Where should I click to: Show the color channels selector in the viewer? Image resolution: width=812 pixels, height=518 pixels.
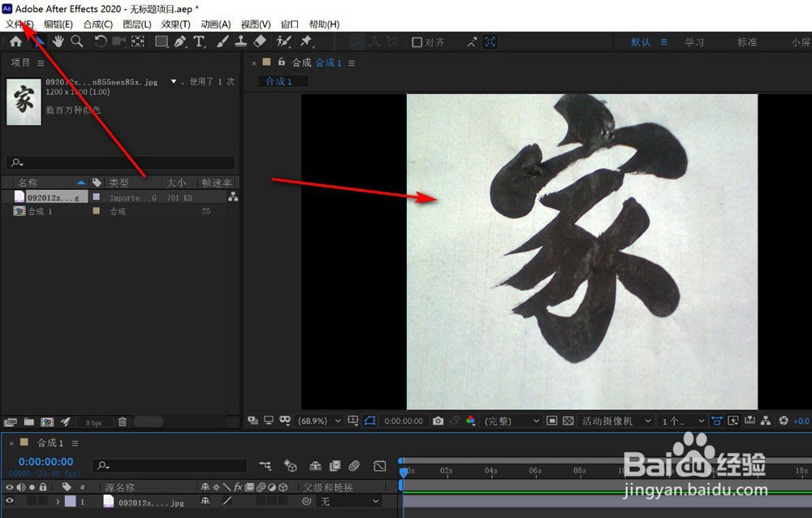tap(471, 421)
